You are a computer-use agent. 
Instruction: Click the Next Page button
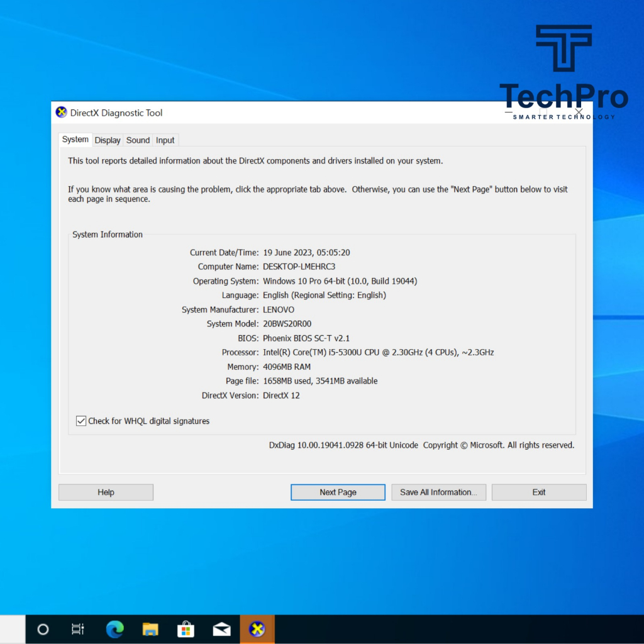[x=338, y=492]
